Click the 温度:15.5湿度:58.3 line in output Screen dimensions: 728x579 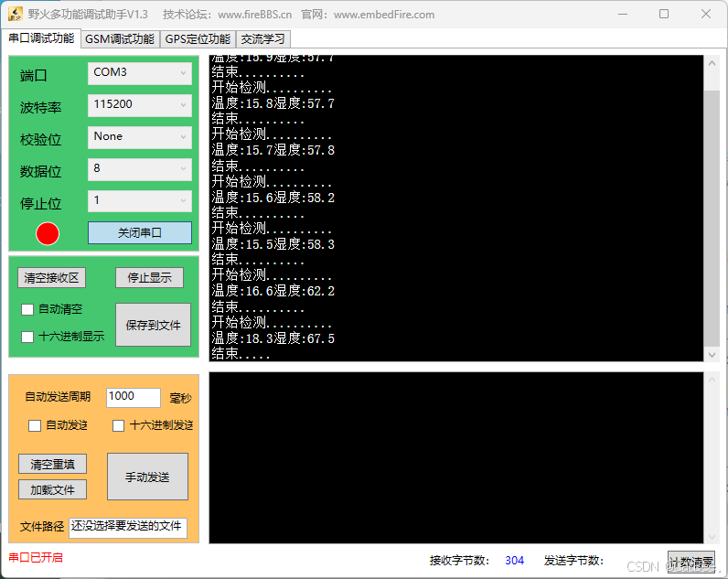point(273,244)
